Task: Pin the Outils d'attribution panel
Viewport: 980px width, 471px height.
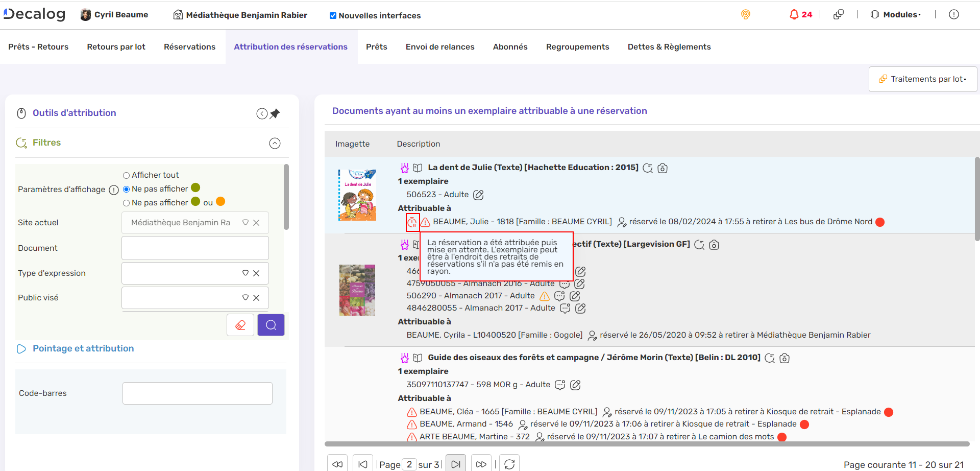Action: click(x=275, y=113)
